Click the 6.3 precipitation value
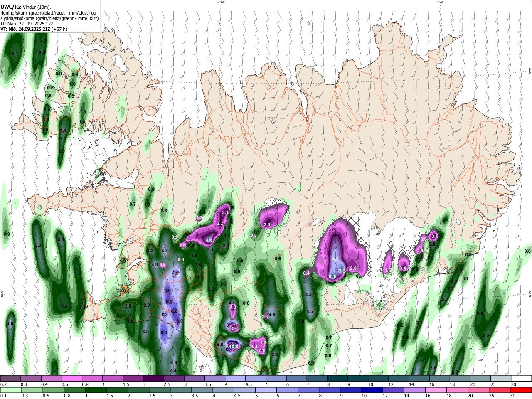 [165, 315]
